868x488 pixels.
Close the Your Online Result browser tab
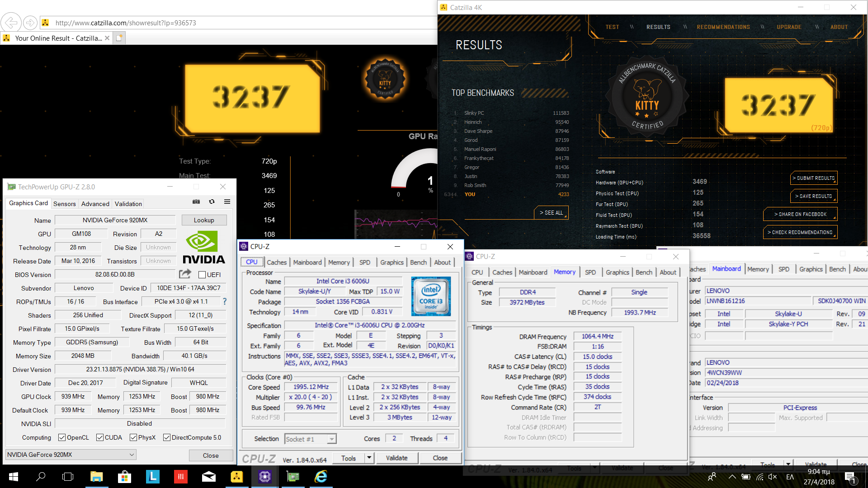pyautogui.click(x=107, y=38)
